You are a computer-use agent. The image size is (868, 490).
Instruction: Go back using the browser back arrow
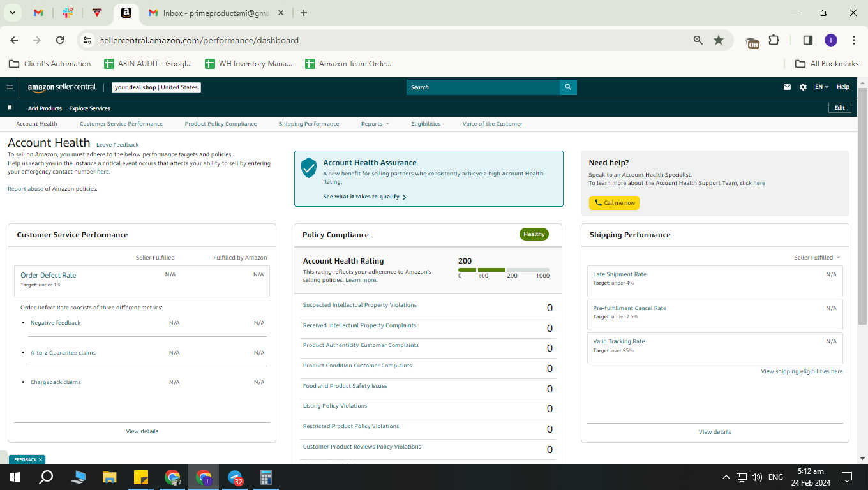[14, 40]
